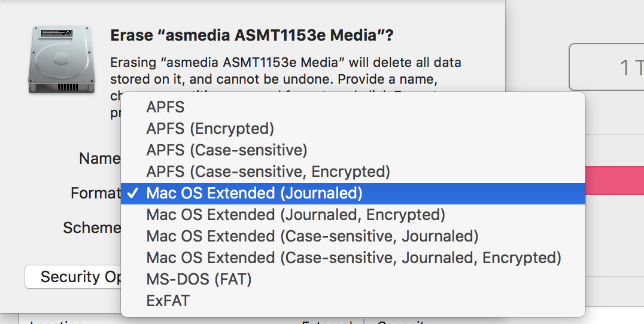
Task: Click the 1 TB capacity box
Action: pos(607,67)
